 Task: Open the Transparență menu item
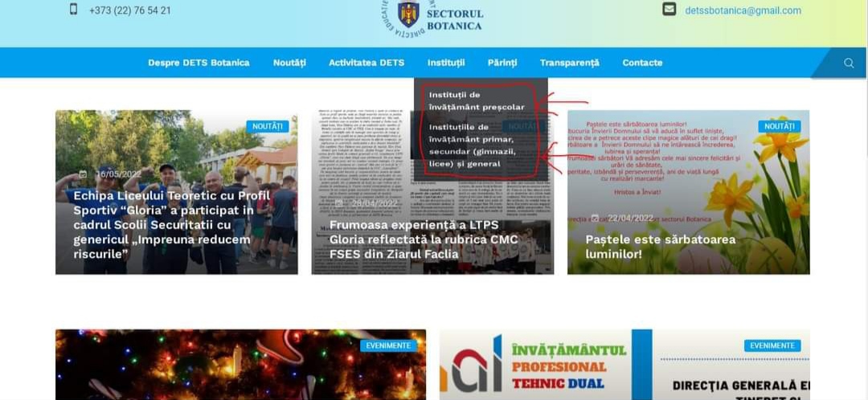[x=570, y=63]
